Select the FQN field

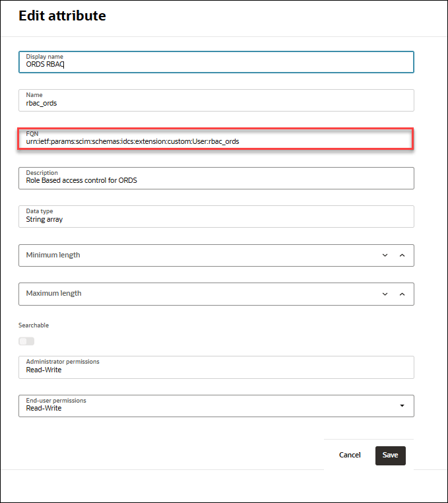(x=216, y=141)
